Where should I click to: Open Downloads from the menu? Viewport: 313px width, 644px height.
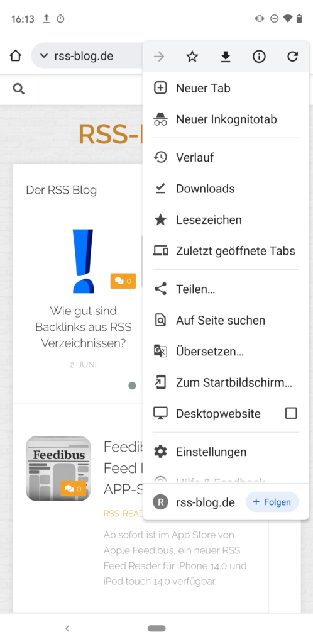(226, 189)
